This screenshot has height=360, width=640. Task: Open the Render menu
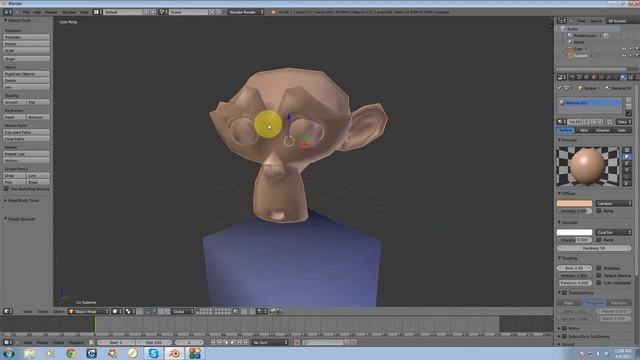click(x=51, y=12)
